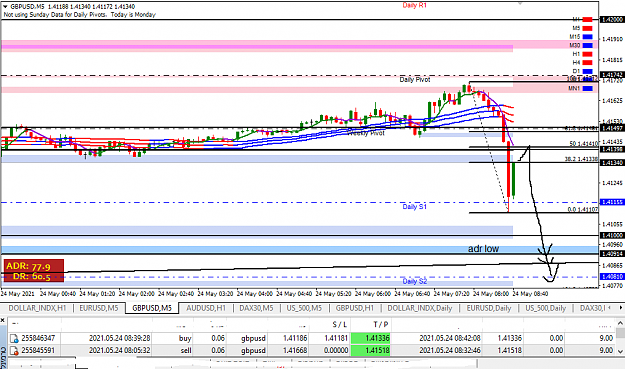
Task: Click open time 2021.05.24 08:39:28
Action: (119, 338)
